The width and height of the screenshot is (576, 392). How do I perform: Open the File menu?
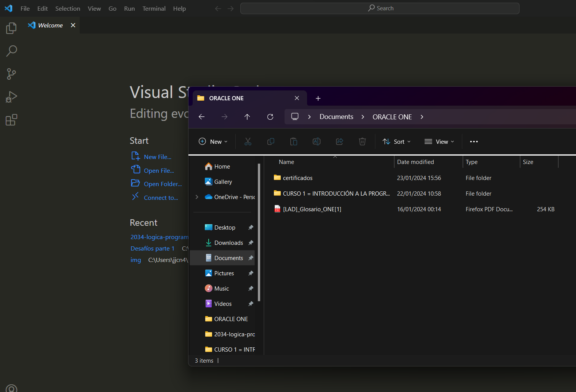(x=25, y=8)
